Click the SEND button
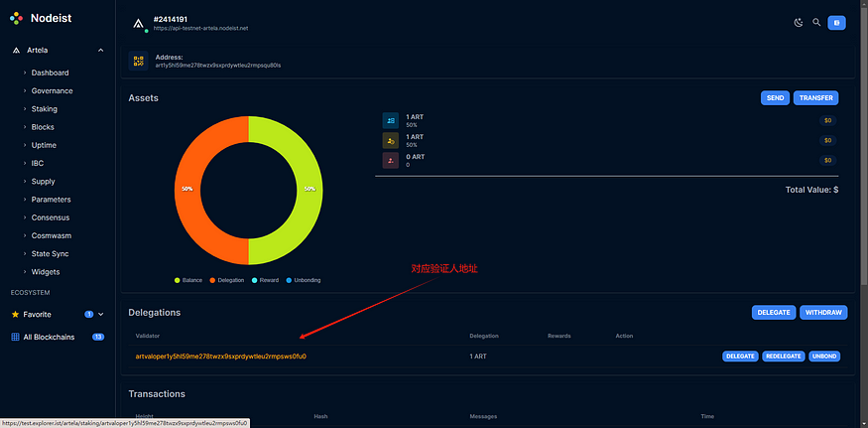This screenshot has width=868, height=428. 775,98
